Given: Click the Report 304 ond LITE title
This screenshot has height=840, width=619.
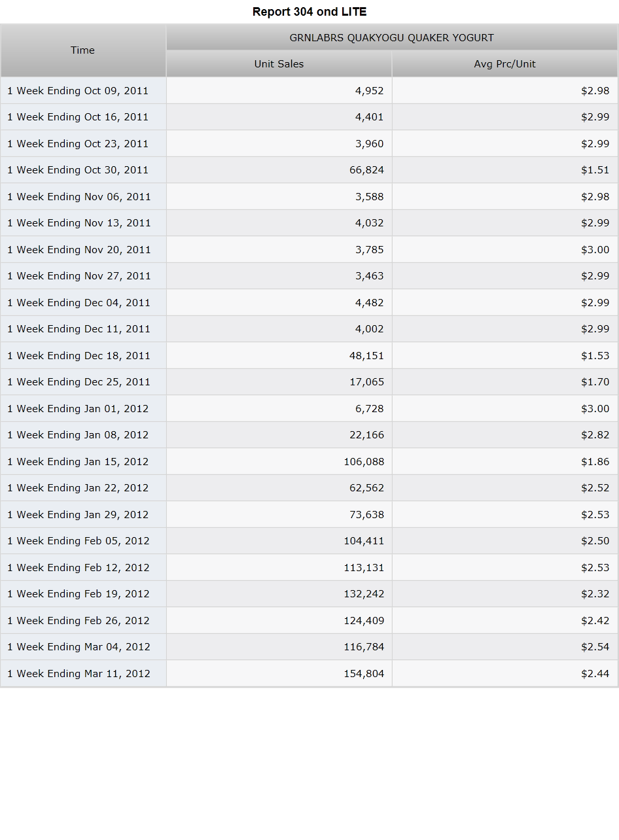Looking at the screenshot, I should pos(309,12).
